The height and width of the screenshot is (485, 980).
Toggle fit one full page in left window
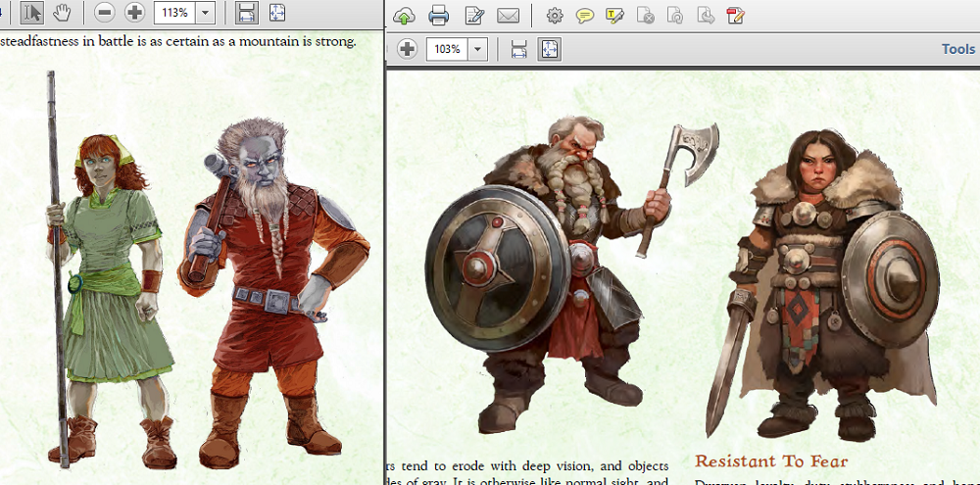[277, 13]
